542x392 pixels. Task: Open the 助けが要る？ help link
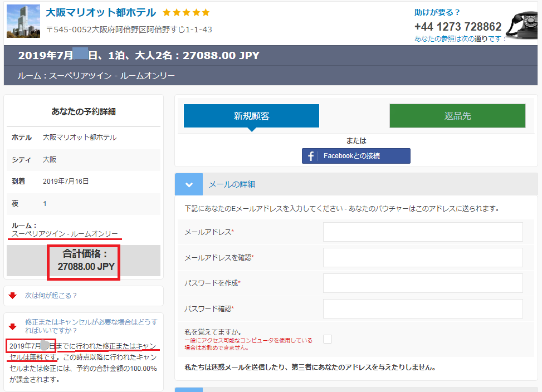(437, 12)
